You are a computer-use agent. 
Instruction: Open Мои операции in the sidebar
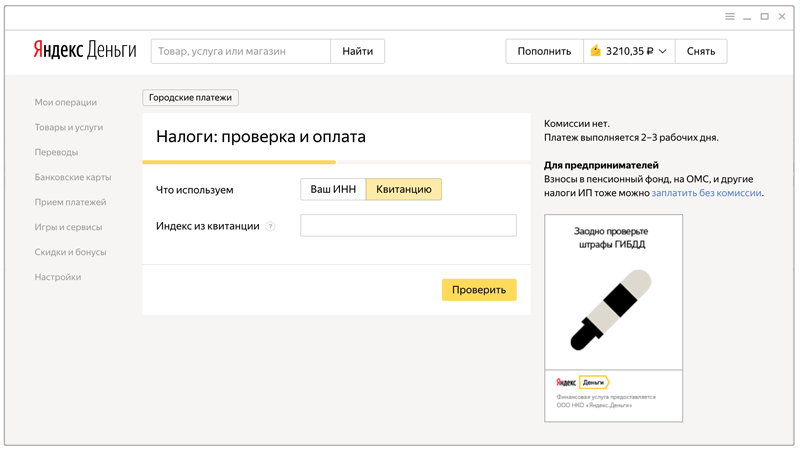pyautogui.click(x=66, y=102)
